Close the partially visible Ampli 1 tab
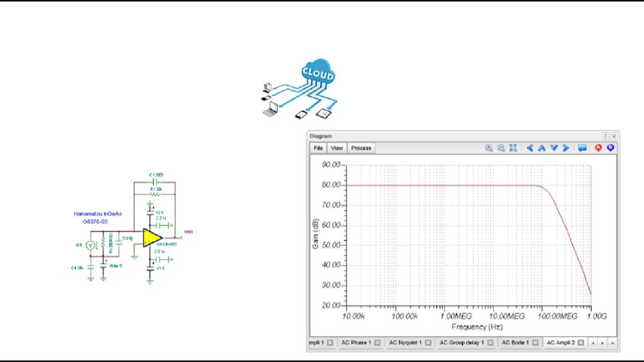 (x=330, y=343)
